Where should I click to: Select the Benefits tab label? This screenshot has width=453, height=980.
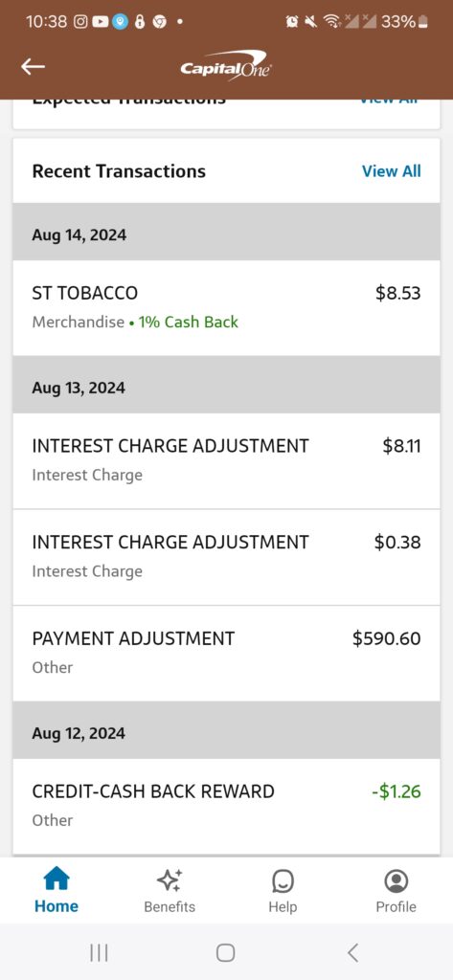pyautogui.click(x=170, y=907)
